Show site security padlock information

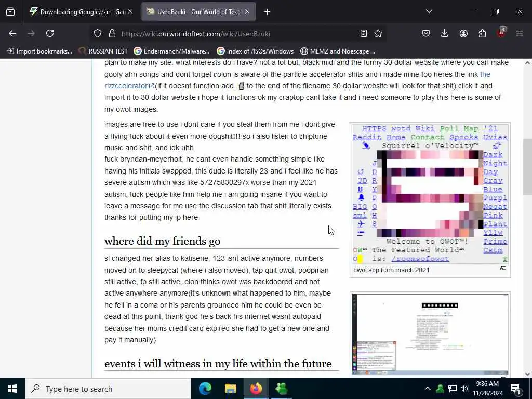pos(112,34)
